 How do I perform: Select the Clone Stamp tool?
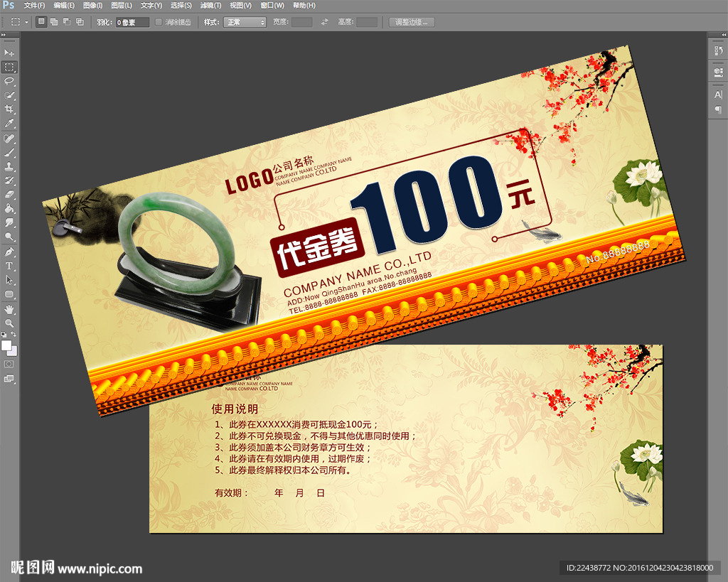point(9,166)
